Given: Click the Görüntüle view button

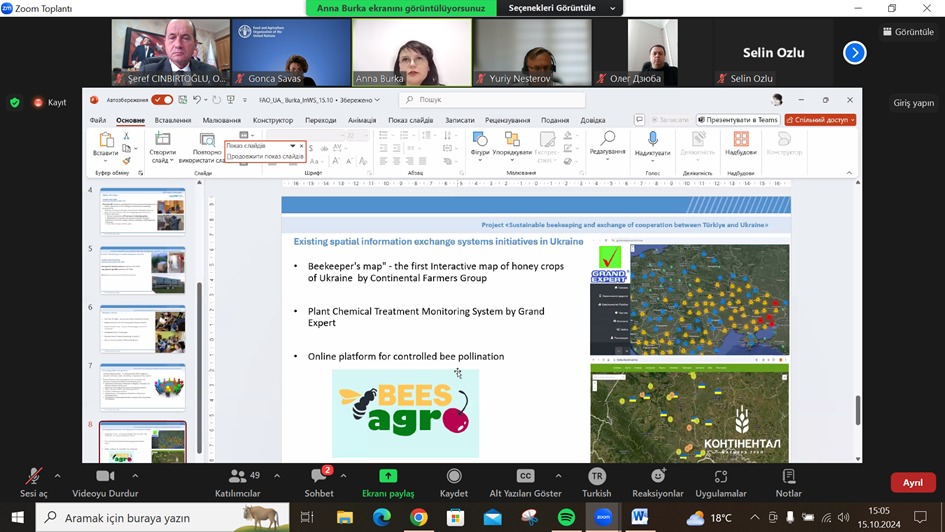Looking at the screenshot, I should point(908,32).
